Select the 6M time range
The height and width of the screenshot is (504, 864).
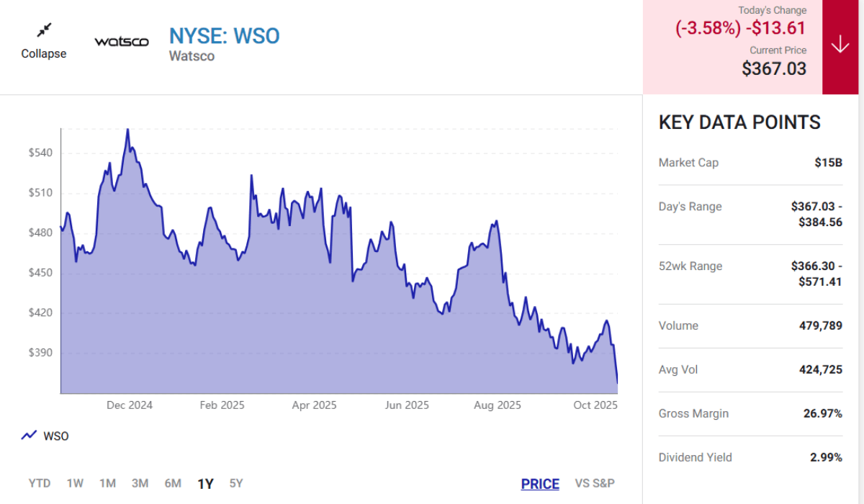pyautogui.click(x=172, y=483)
